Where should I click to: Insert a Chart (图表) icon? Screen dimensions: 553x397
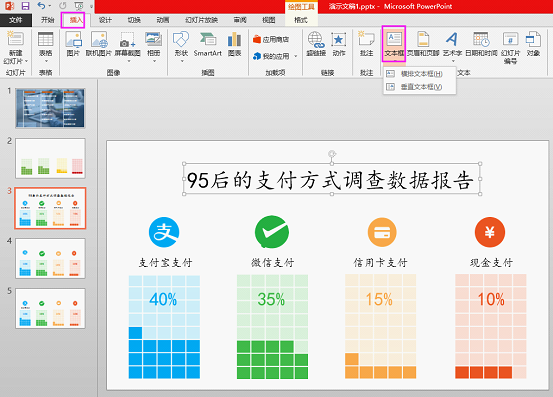pyautogui.click(x=235, y=39)
